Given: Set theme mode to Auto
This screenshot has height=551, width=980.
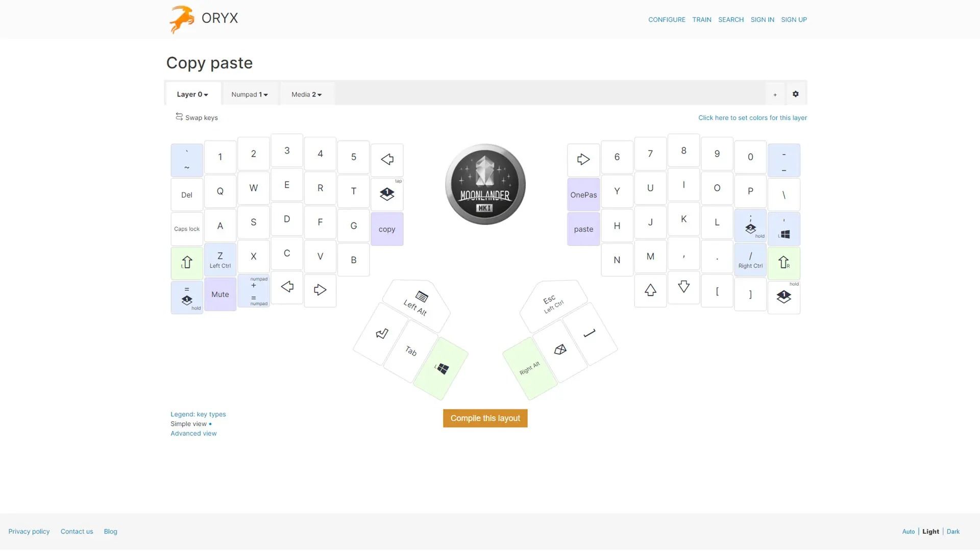Looking at the screenshot, I should [x=908, y=531].
